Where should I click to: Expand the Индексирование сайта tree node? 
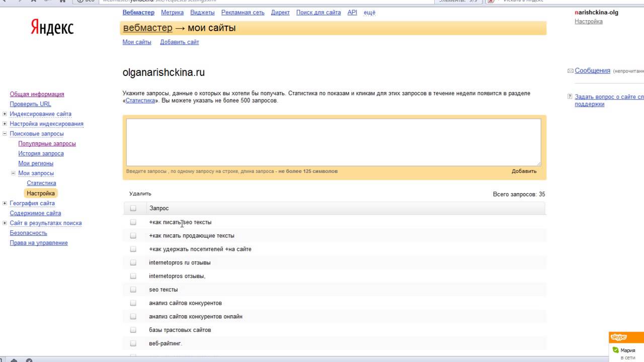pos(5,114)
